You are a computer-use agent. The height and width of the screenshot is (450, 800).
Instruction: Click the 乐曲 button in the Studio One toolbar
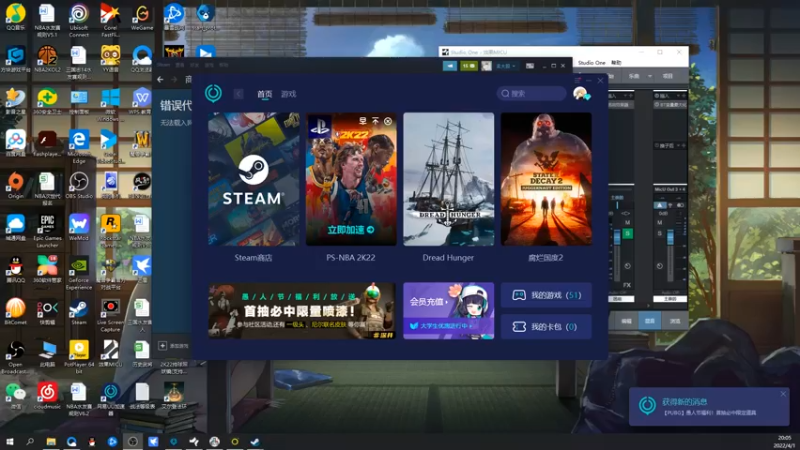634,76
